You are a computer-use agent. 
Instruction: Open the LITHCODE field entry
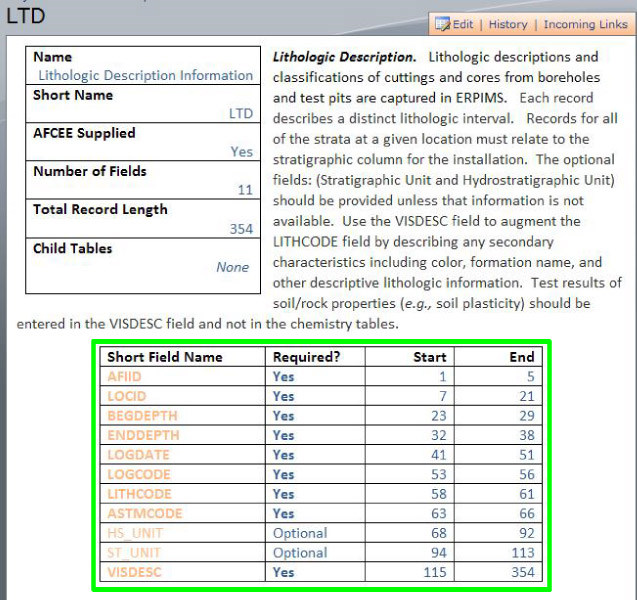tap(139, 494)
